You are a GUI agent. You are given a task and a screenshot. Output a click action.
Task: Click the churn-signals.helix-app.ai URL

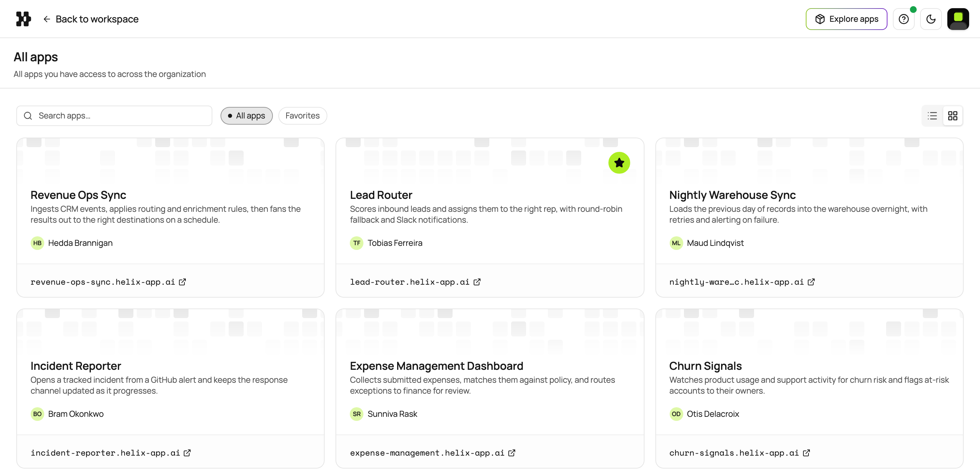click(734, 453)
